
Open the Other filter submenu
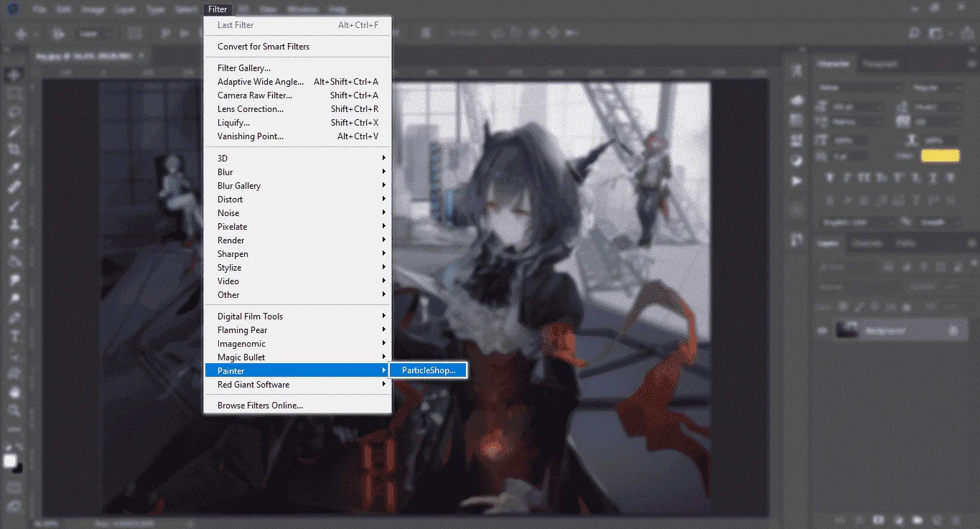(298, 295)
